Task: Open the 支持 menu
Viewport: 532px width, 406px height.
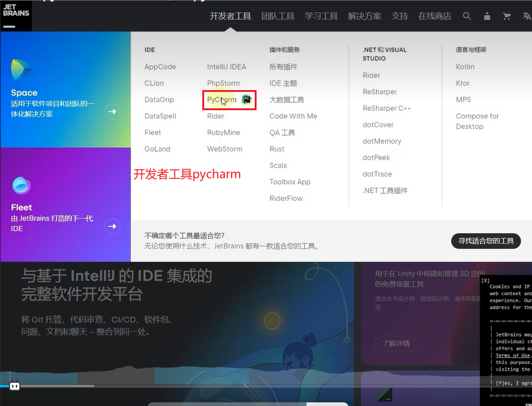Action: 400,16
